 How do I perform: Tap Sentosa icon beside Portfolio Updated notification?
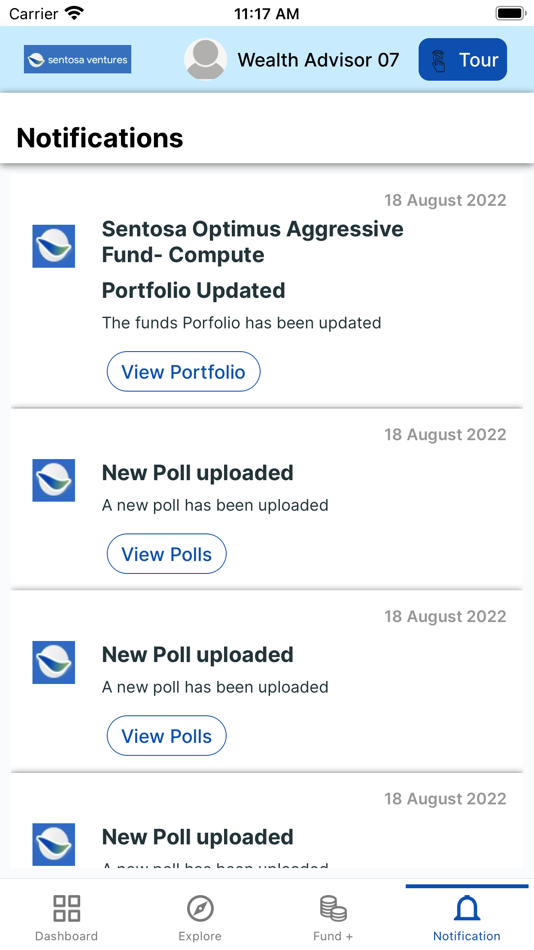click(x=54, y=246)
